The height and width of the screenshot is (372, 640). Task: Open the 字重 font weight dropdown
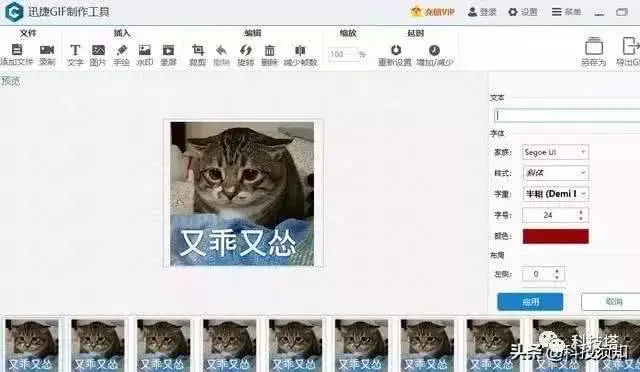point(555,194)
